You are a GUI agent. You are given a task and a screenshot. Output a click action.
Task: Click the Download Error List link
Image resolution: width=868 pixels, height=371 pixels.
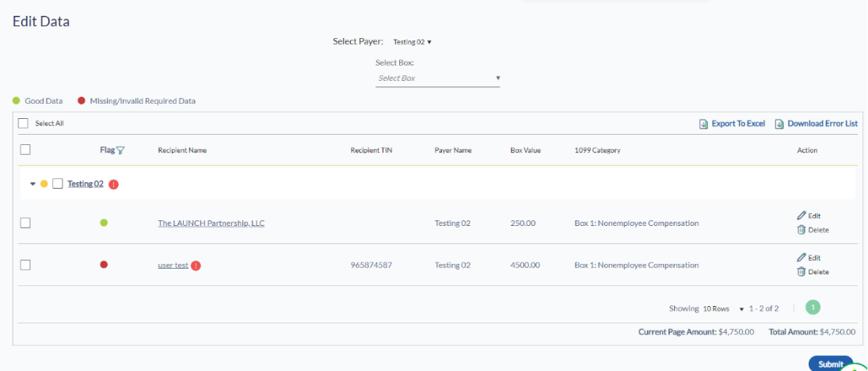(x=823, y=124)
